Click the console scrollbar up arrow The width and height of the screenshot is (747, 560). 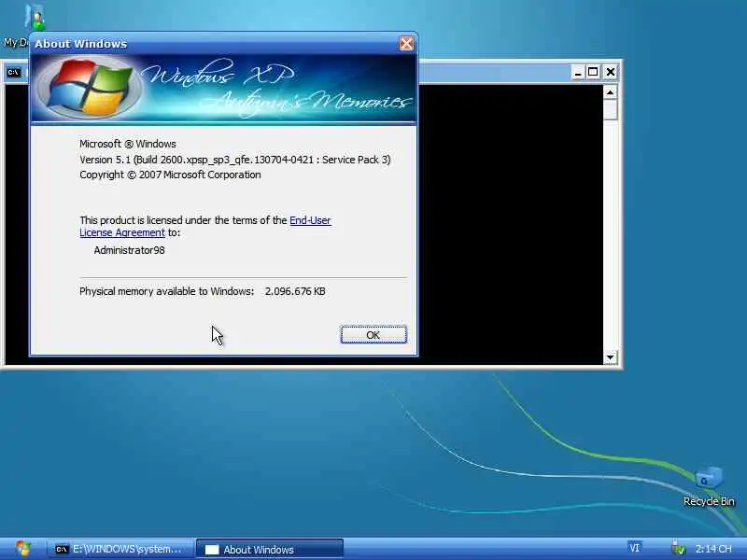(611, 91)
